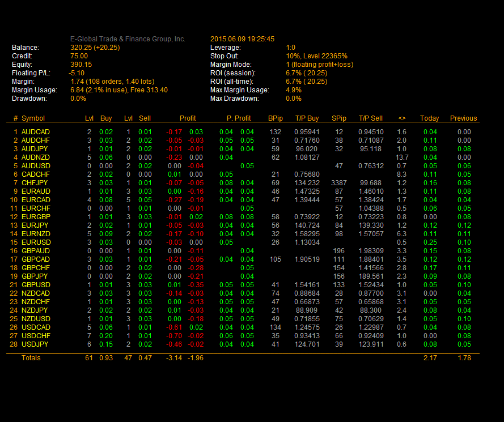Select the CHFJPY symbol row
The width and height of the screenshot is (504, 422).
click(x=35, y=183)
